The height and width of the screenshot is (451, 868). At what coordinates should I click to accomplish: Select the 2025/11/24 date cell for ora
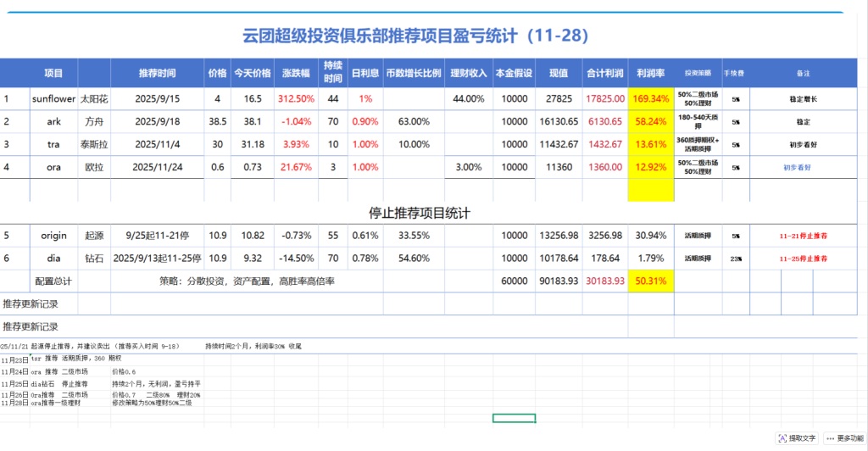coord(157,167)
